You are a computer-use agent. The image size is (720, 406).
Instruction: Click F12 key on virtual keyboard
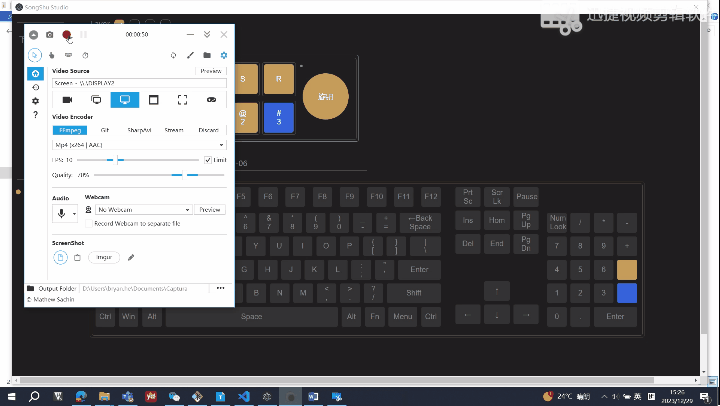coord(431,197)
